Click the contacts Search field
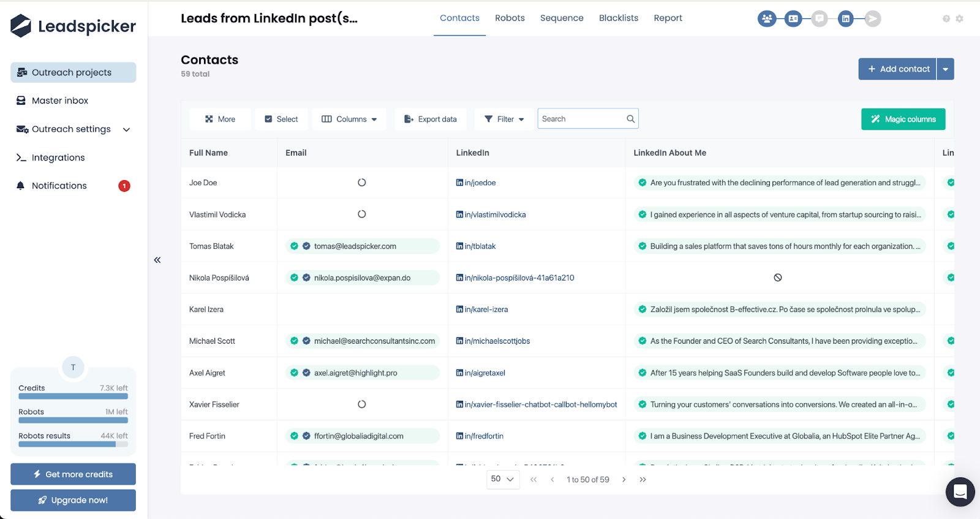Image resolution: width=980 pixels, height=519 pixels. pyautogui.click(x=588, y=119)
